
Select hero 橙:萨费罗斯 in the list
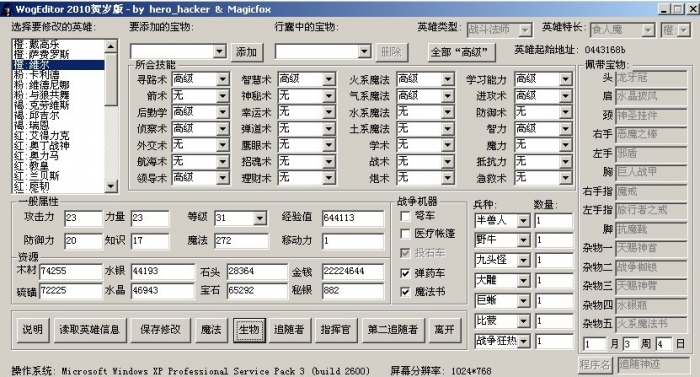coord(58,54)
